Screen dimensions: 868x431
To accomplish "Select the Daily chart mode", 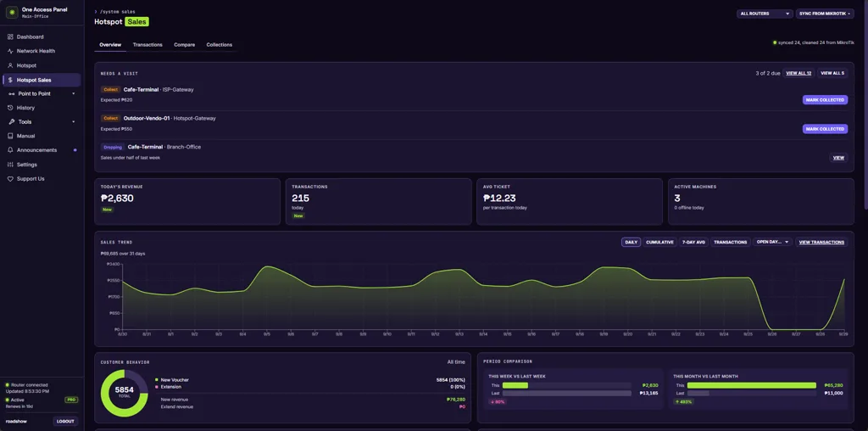I will point(631,242).
